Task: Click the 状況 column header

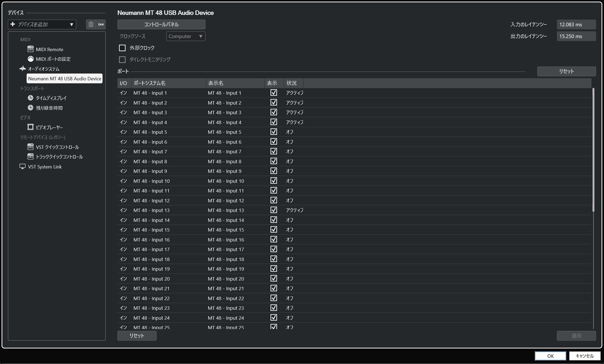Action: point(294,83)
